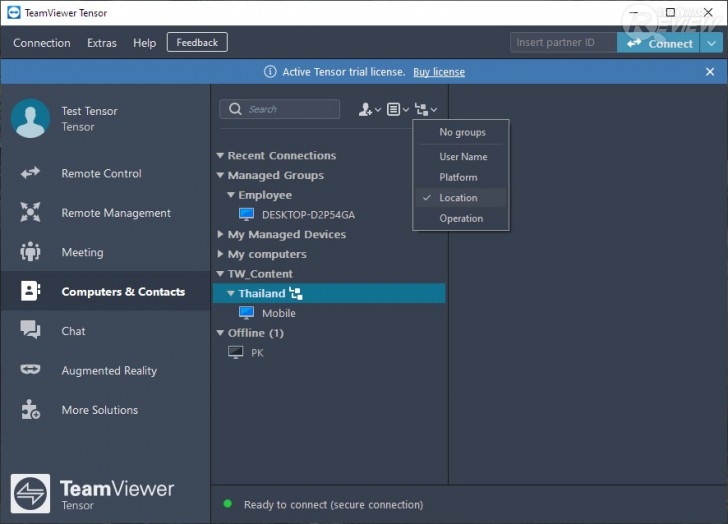
Task: Close the TeamViewer Tensor window
Action: (708, 13)
